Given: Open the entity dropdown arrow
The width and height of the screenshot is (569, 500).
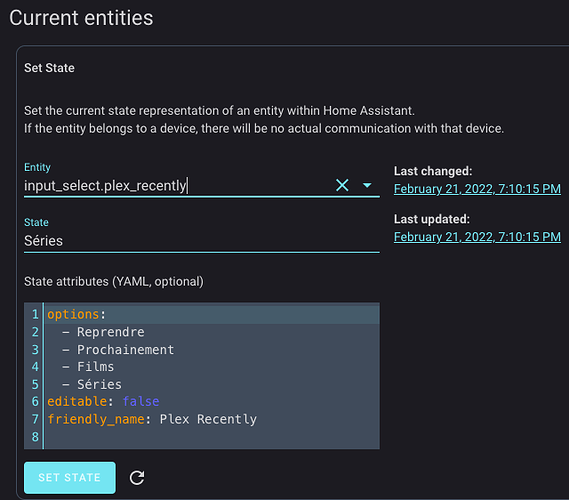Looking at the screenshot, I should pyautogui.click(x=367, y=185).
